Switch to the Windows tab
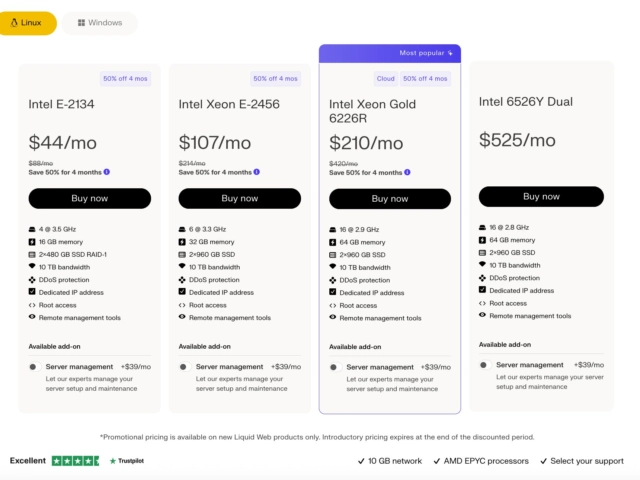 100,23
